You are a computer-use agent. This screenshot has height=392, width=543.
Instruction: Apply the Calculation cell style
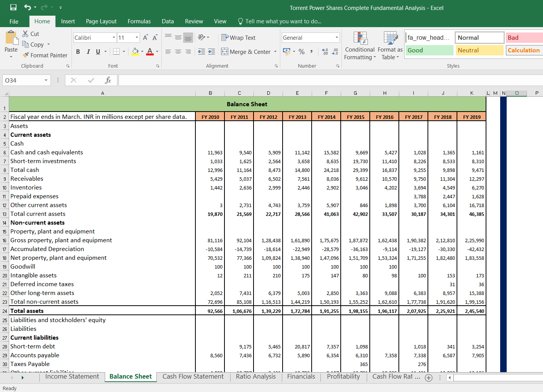(524, 50)
